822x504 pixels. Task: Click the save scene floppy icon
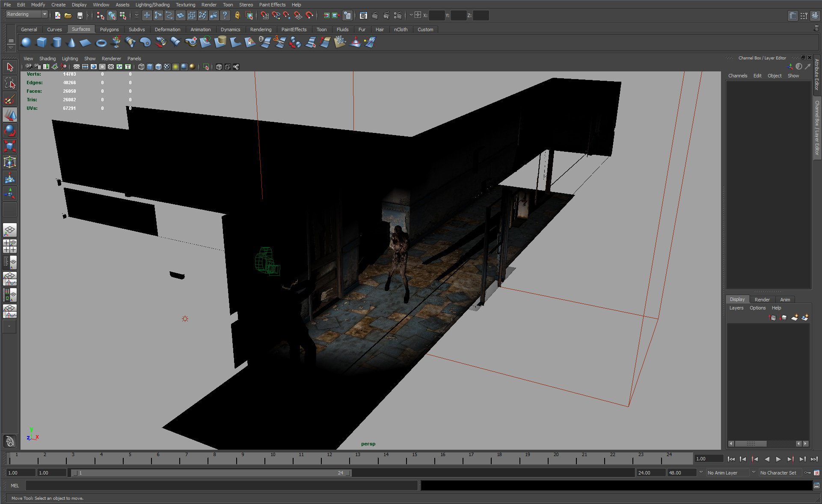[x=80, y=15]
